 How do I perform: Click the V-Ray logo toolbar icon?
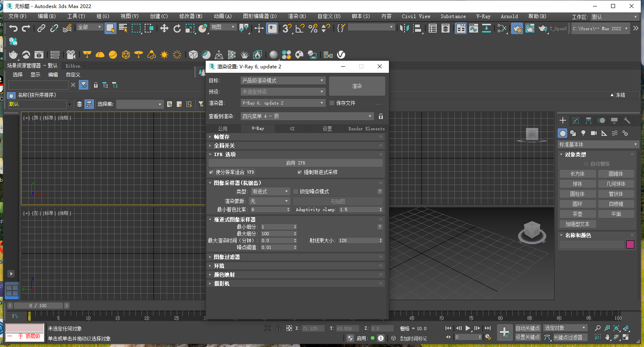341,55
